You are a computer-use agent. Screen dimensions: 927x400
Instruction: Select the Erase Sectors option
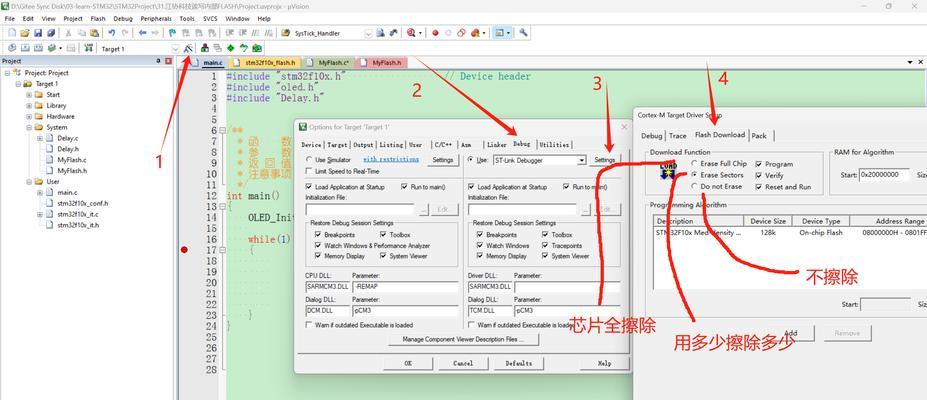[x=695, y=175]
